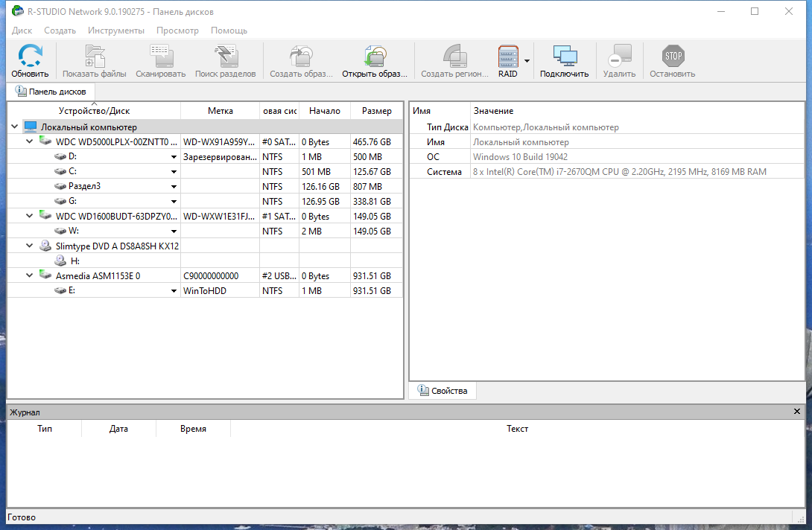Open the W: partition dropdown arrow
This screenshot has width=812, height=530.
[x=174, y=232]
